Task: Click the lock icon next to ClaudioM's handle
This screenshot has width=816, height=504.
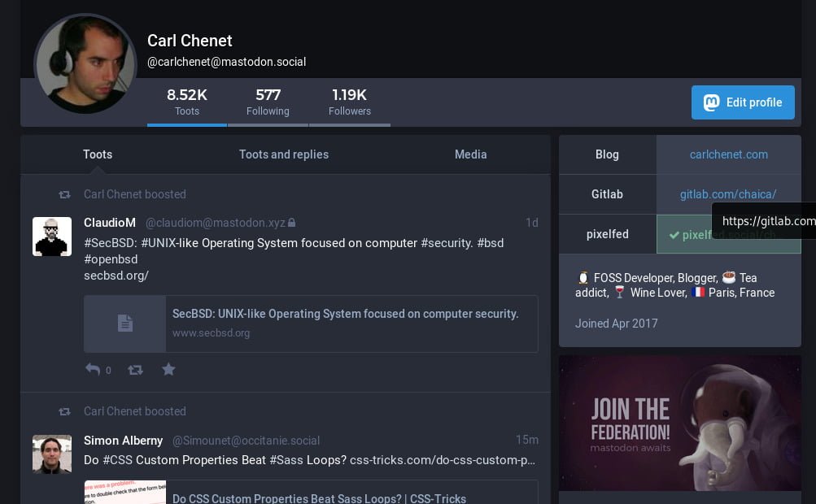Action: [292, 223]
